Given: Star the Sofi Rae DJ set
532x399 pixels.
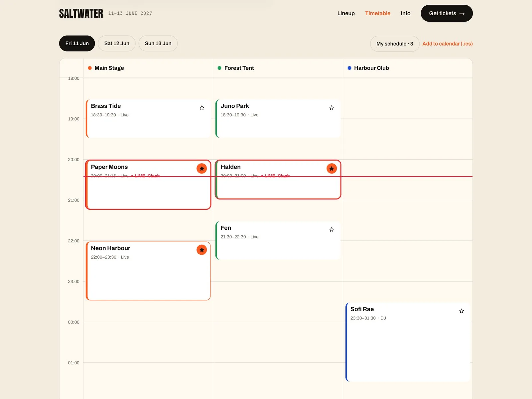Looking at the screenshot, I should 462,311.
